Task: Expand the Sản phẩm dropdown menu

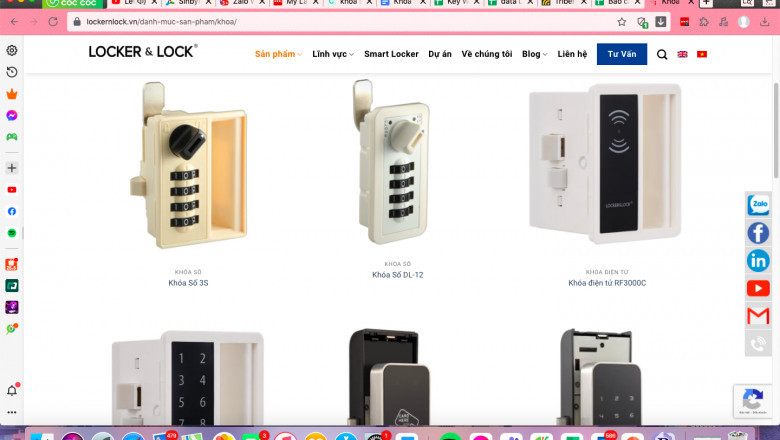Action: click(x=278, y=54)
